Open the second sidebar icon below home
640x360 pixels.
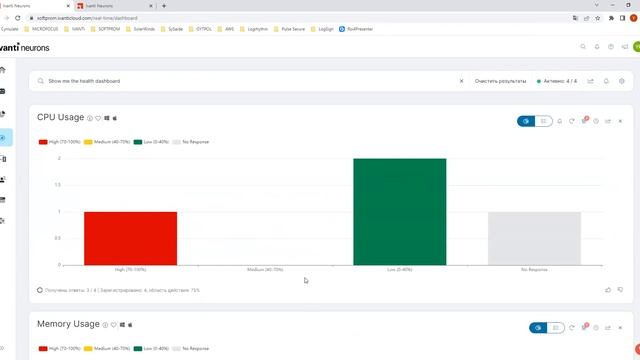3,91
